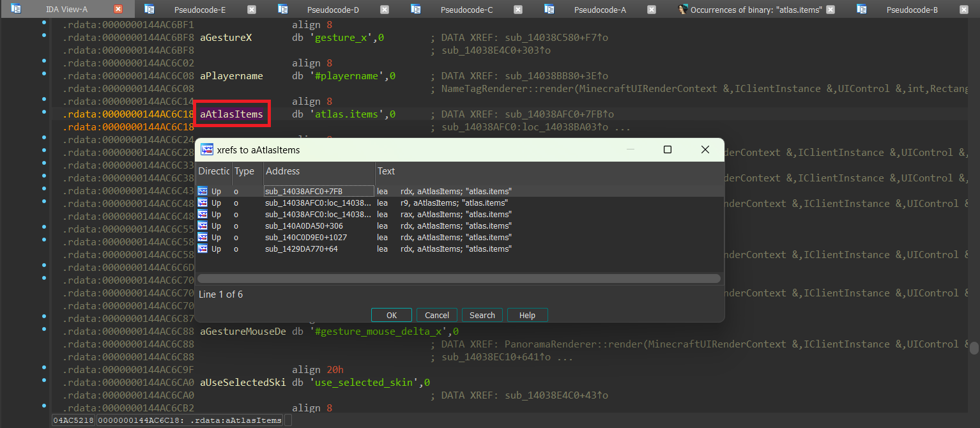Image resolution: width=980 pixels, height=428 pixels.
Task: Click status bar offset 04AC5218
Action: point(73,420)
